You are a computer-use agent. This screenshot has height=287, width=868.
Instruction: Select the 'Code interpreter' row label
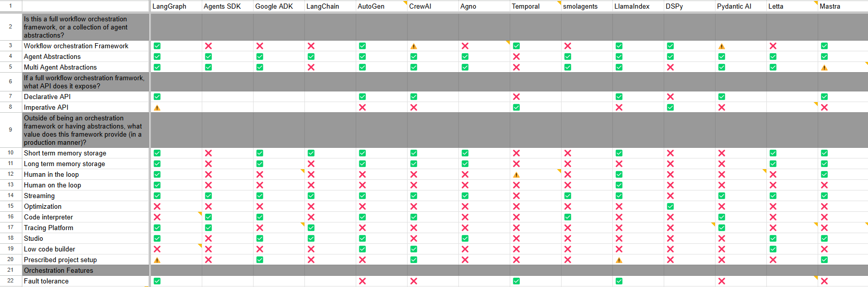85,217
